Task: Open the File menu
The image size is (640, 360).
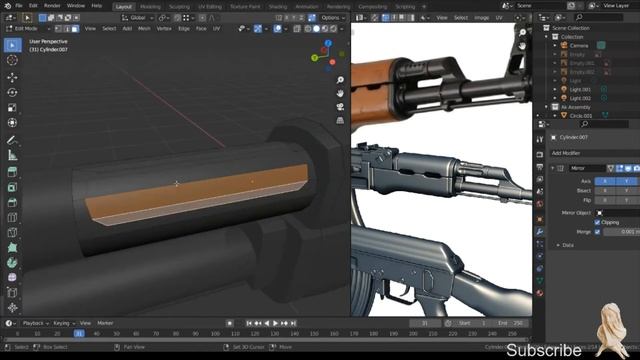Action: tap(19, 6)
